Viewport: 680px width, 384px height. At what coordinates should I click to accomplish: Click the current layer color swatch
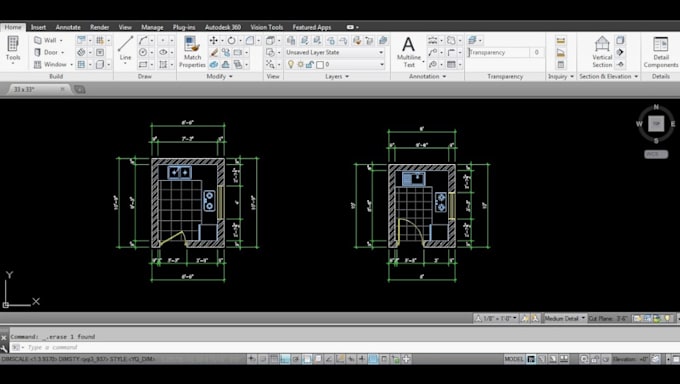(x=320, y=65)
